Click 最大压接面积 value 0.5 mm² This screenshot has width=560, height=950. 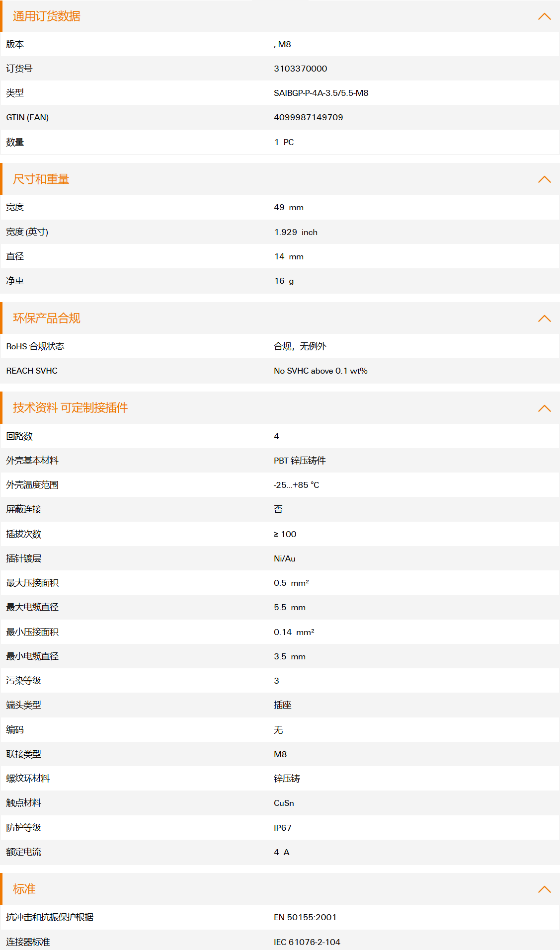click(291, 583)
